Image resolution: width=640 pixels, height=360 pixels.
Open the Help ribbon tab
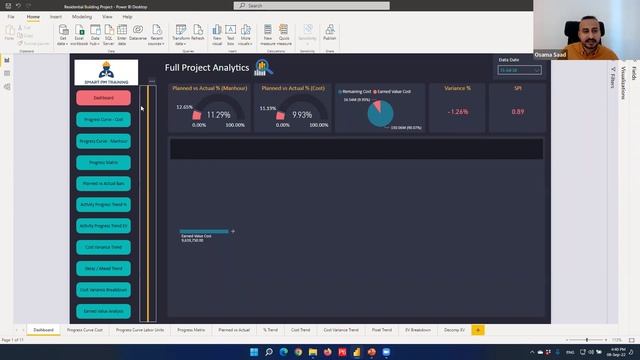127,17
